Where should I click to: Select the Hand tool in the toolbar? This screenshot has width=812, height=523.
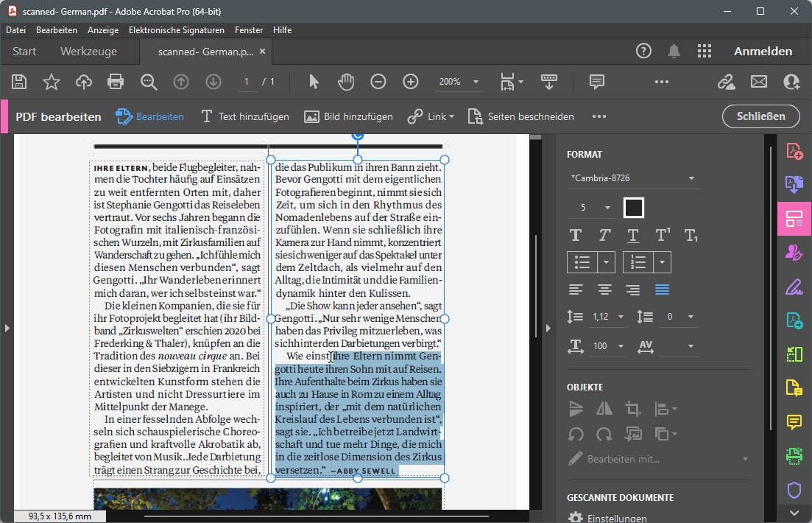pos(345,82)
